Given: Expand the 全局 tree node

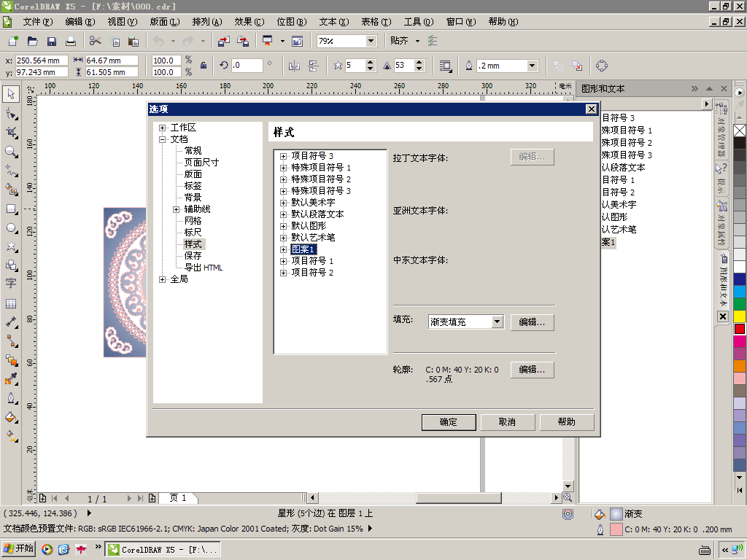Looking at the screenshot, I should pyautogui.click(x=163, y=279).
